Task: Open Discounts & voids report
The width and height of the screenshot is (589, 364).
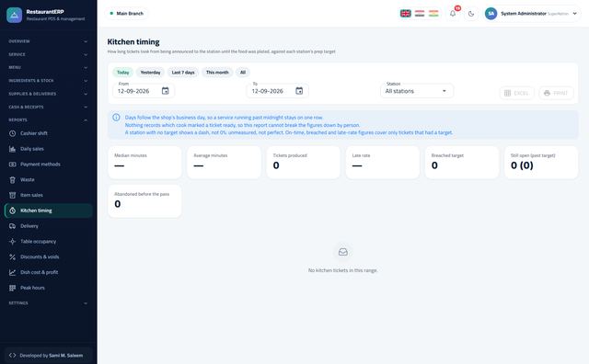Action: coord(48,257)
